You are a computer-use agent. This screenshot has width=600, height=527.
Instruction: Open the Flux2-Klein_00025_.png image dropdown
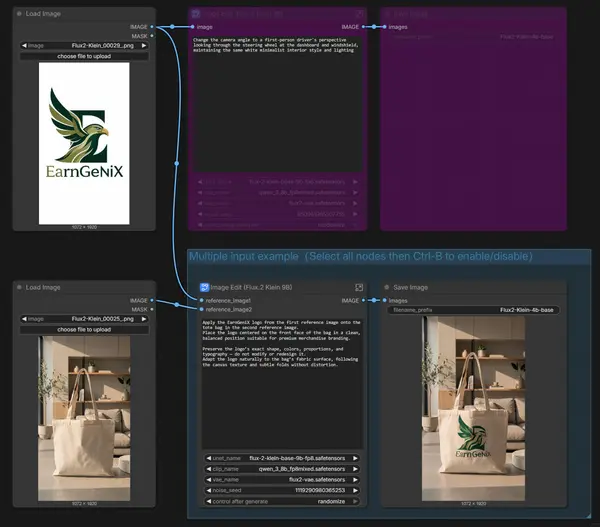[84, 319]
